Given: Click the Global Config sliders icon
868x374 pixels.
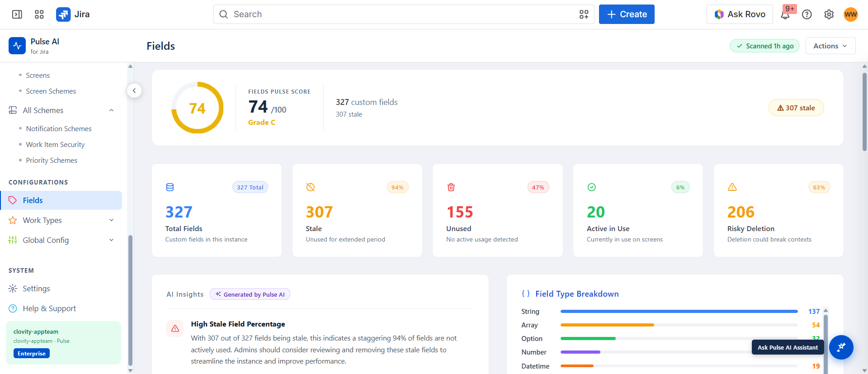Looking at the screenshot, I should [13, 240].
